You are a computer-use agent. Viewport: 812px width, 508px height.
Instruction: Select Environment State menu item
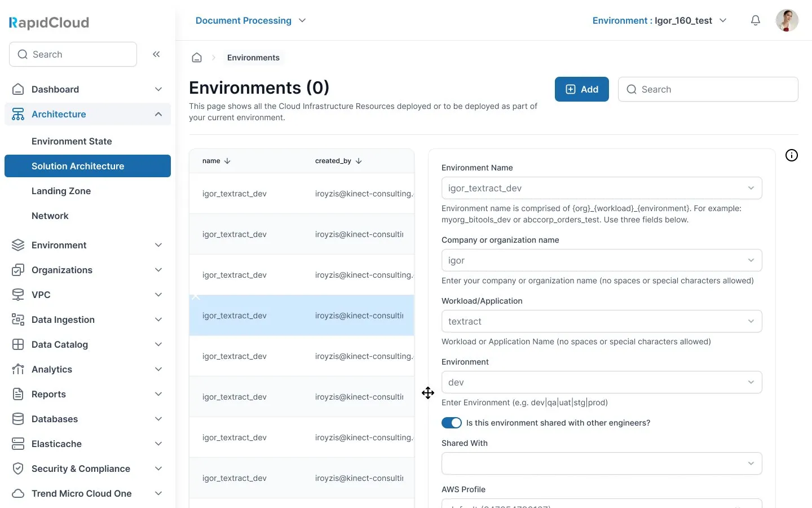point(72,141)
